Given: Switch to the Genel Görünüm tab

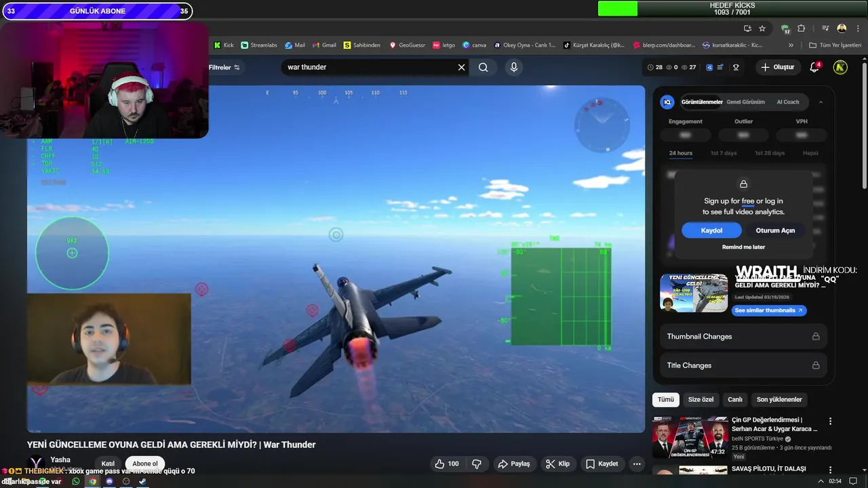Looking at the screenshot, I should [745, 102].
